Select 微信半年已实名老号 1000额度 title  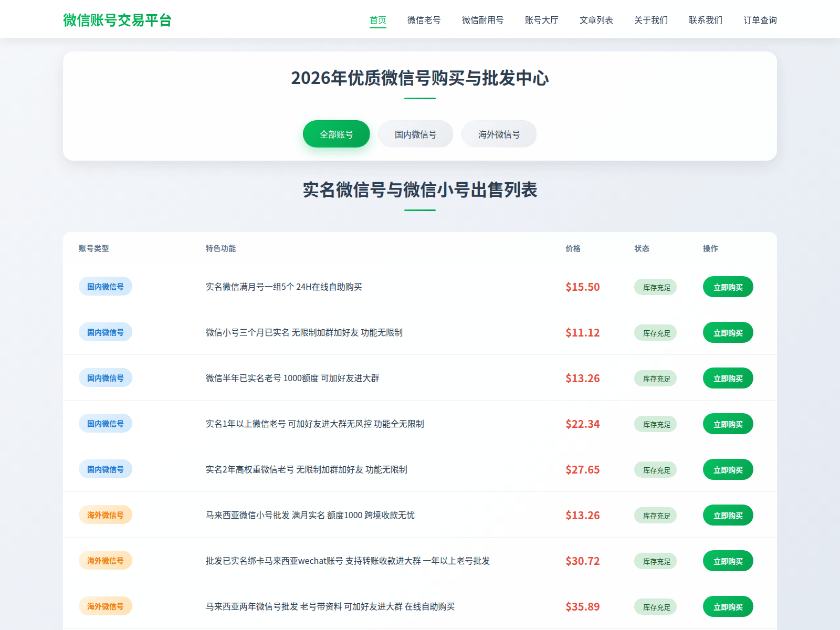coord(292,378)
